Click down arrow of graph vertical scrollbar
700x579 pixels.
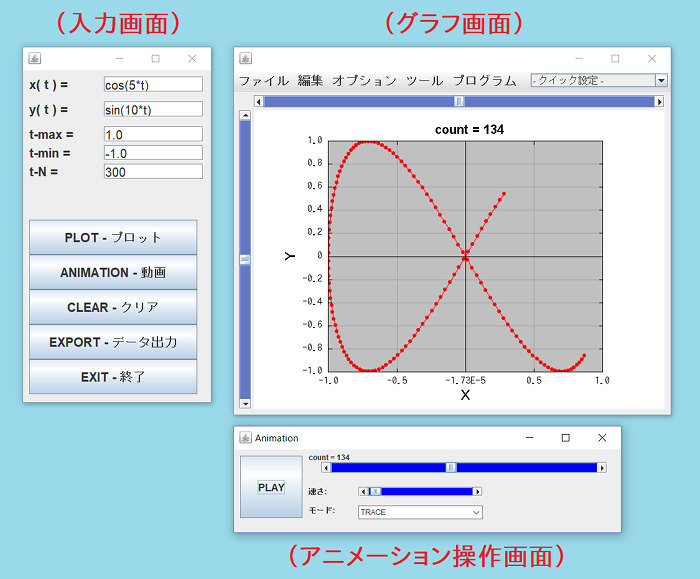[x=245, y=404]
